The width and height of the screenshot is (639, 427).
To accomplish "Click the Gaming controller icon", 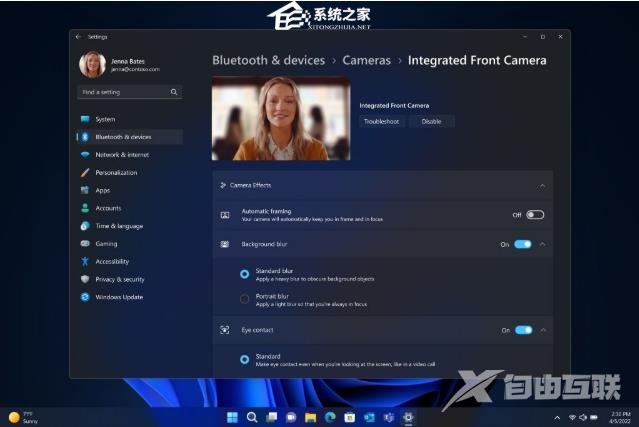I will point(85,244).
